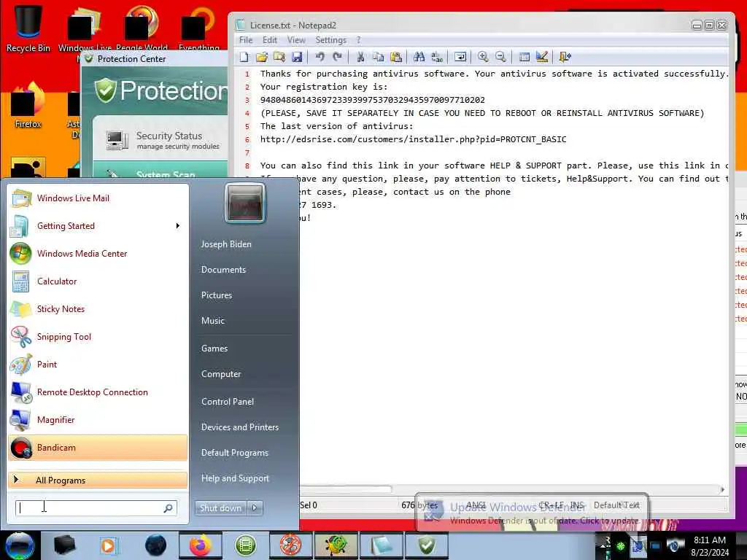
Task: Open Music from Start menu
Action: point(212,321)
